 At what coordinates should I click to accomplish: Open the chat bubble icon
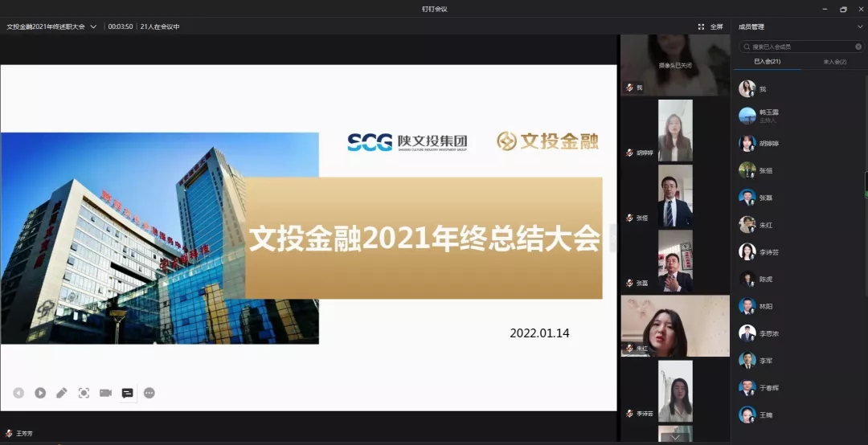click(127, 393)
